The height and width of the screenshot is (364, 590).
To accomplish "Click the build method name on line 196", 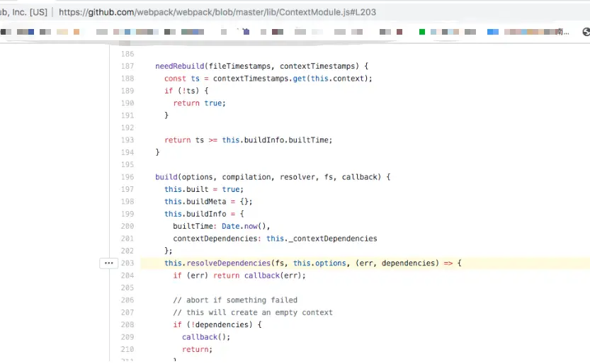I will click(x=166, y=177).
